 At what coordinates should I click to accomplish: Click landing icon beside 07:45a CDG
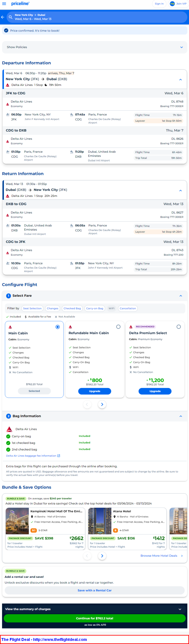tap(72, 115)
